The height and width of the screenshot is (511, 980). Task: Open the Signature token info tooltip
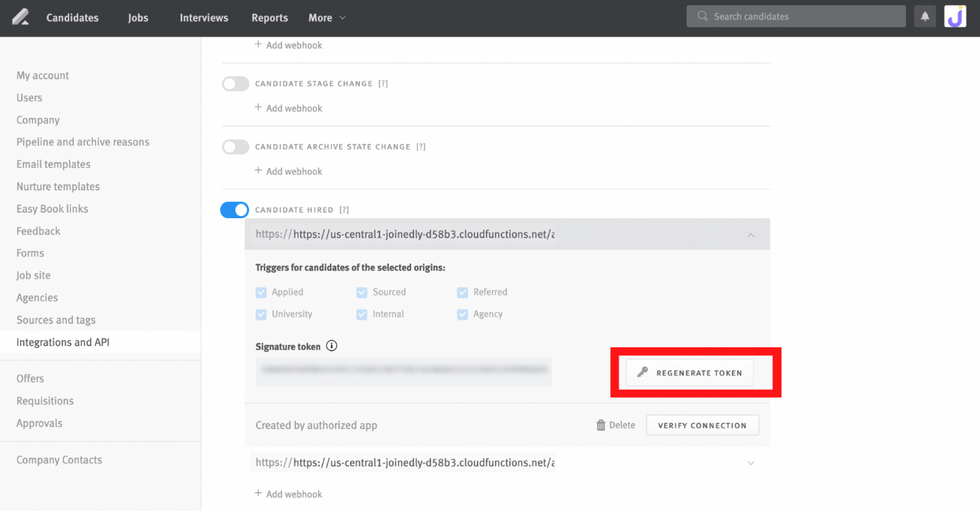point(331,346)
